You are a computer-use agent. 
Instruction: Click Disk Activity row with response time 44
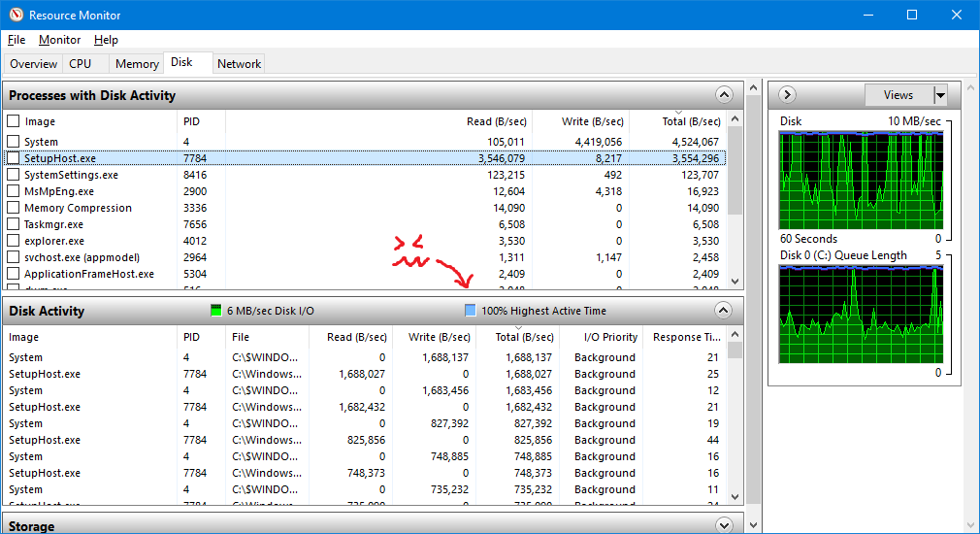tap(365, 440)
